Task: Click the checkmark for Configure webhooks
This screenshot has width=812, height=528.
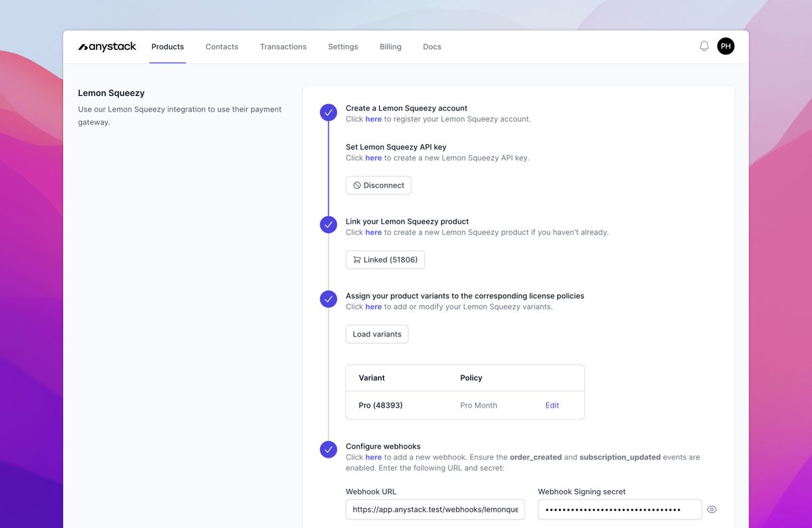Action: point(328,449)
